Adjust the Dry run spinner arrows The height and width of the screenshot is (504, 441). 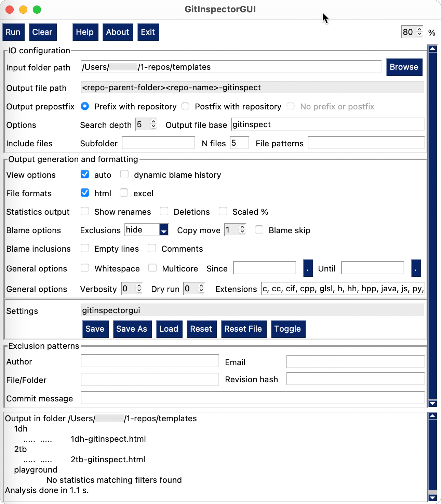(x=201, y=288)
